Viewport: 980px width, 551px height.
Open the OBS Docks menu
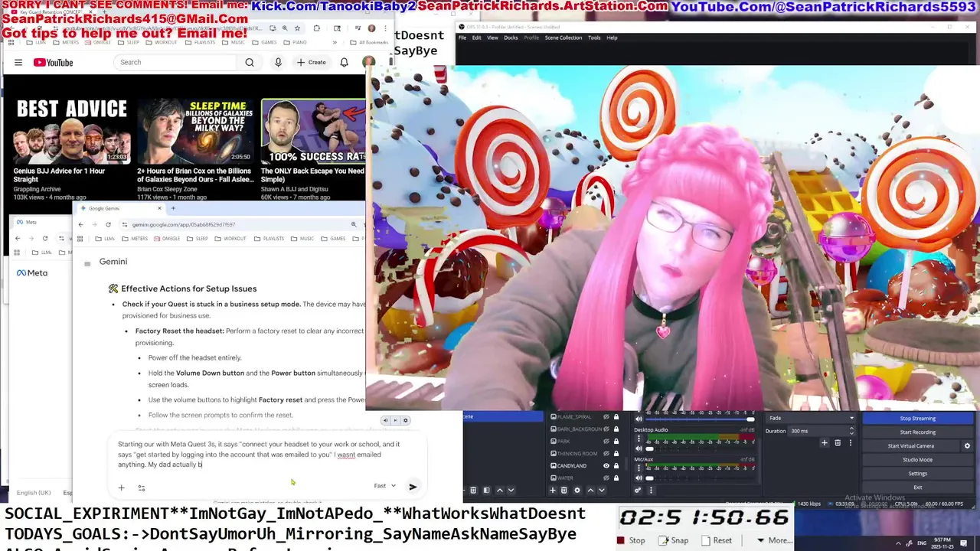click(511, 37)
